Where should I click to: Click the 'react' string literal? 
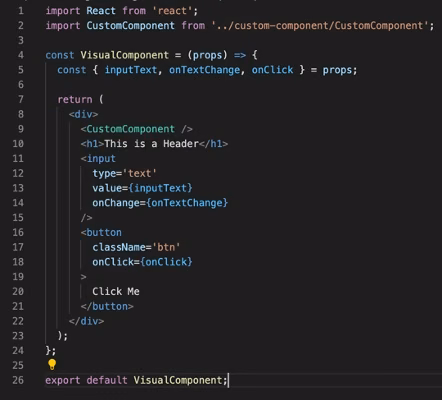[172, 11]
